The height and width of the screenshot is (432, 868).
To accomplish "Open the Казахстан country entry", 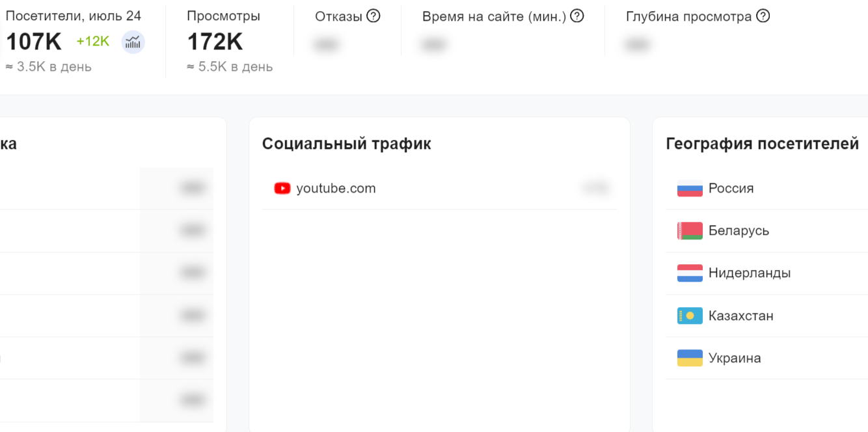I will point(767,316).
